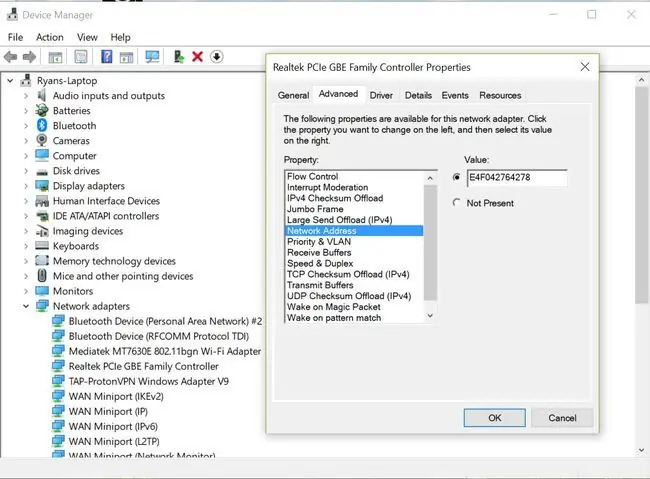The width and height of the screenshot is (650, 479).
Task: Collapse the Network adapters chevron
Action: pos(26,306)
